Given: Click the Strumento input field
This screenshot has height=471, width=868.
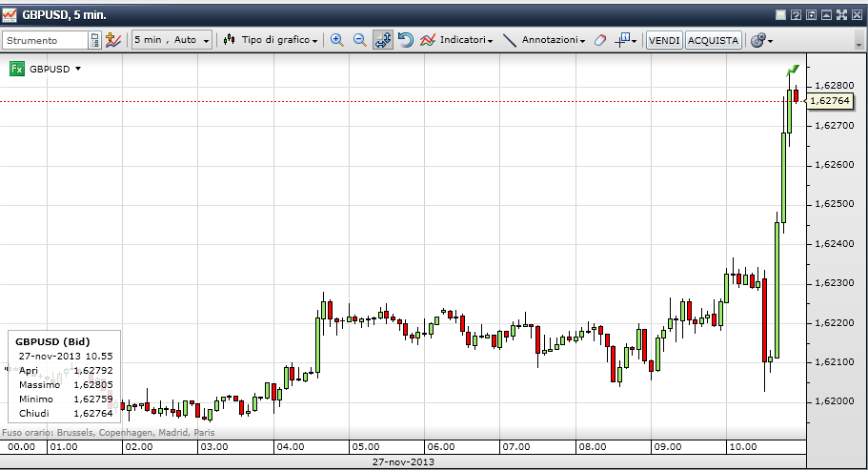Looking at the screenshot, I should (x=45, y=40).
